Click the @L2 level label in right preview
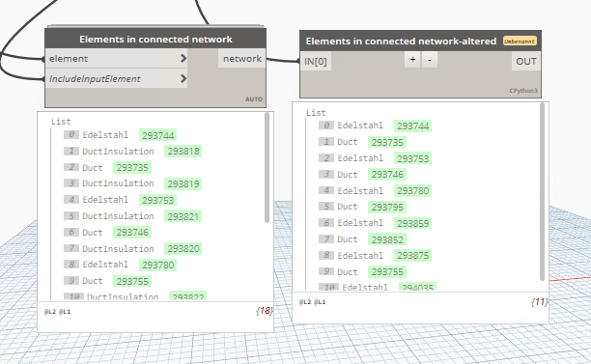This screenshot has height=364, width=591. click(305, 302)
